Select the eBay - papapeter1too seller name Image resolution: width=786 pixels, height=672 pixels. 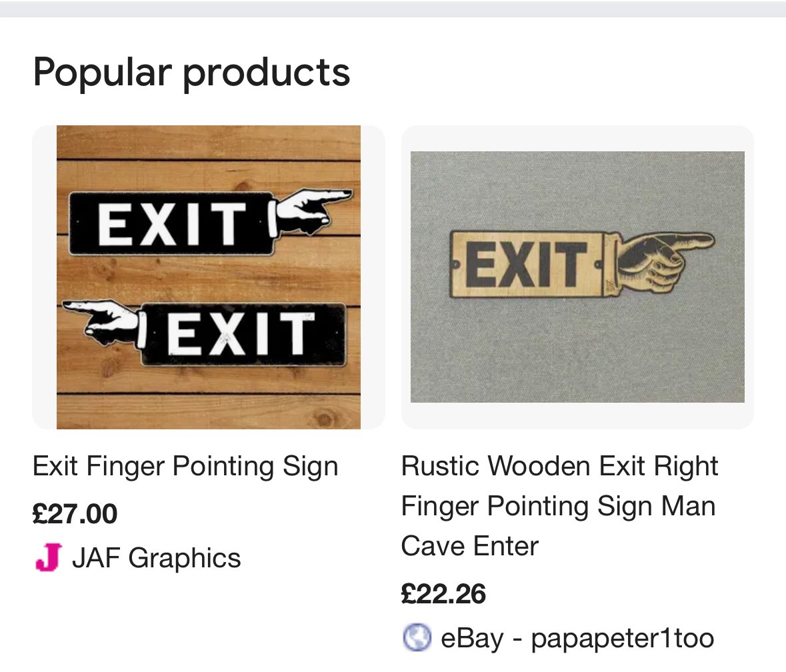577,638
